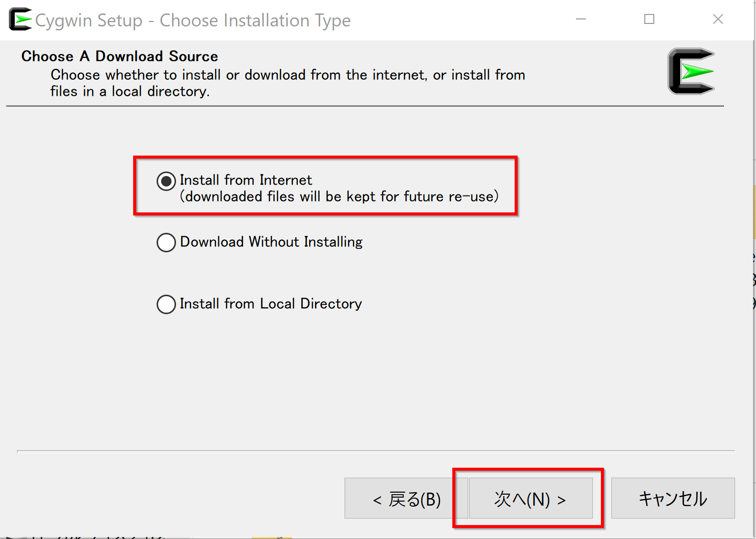Click the Choose A Download Source heading

120,56
